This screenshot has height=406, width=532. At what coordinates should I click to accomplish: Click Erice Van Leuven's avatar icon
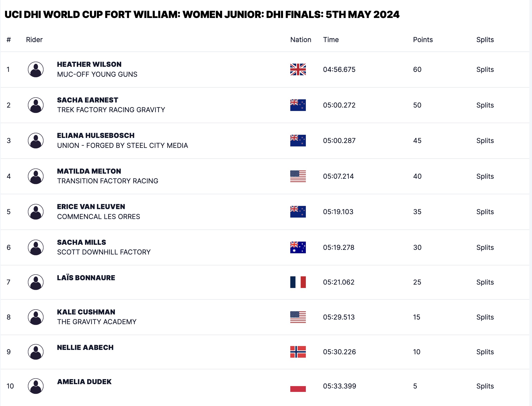[x=36, y=212]
